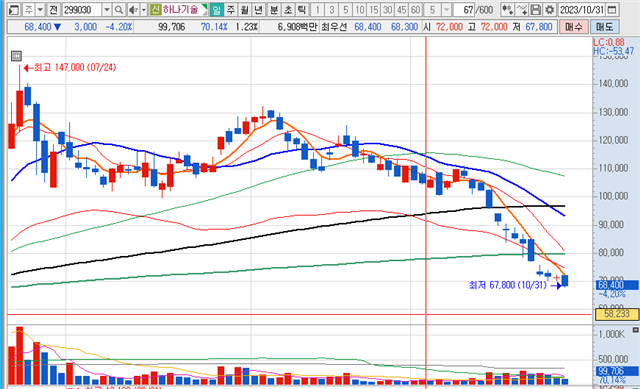The image size is (640, 389).
Task: Click the -4.20% change rate in the quote bar
Action: pyautogui.click(x=119, y=27)
